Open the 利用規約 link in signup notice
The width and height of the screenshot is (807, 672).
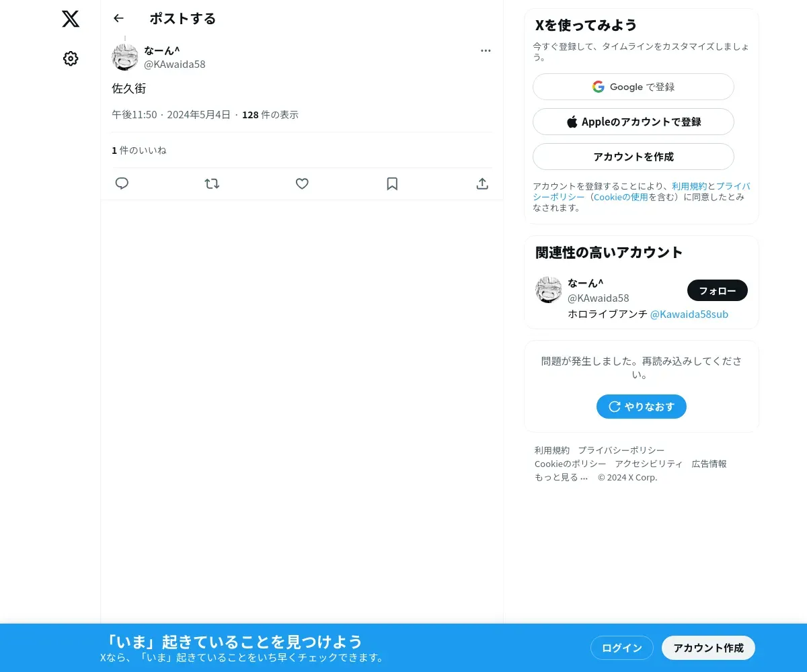(689, 186)
